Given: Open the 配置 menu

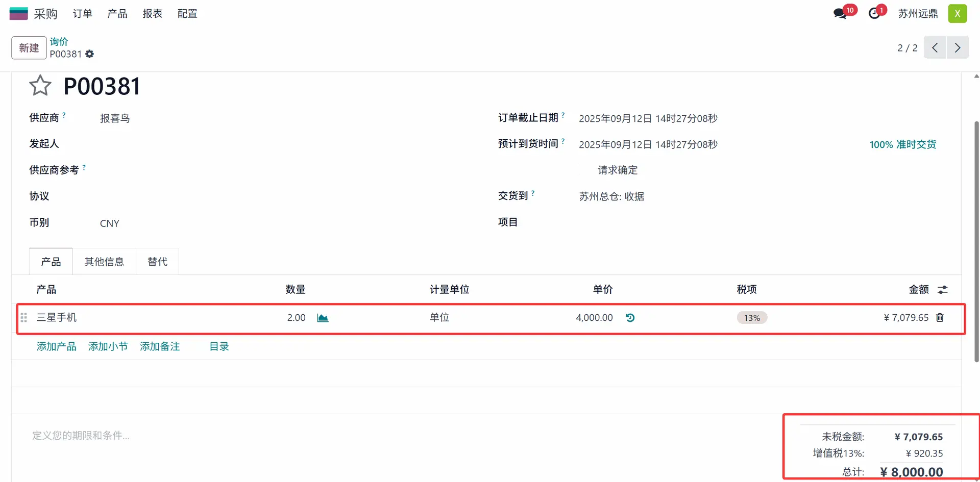Looking at the screenshot, I should pos(187,14).
